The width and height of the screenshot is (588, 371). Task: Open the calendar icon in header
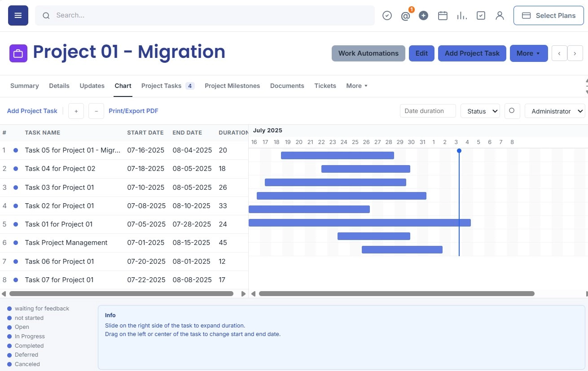pos(443,16)
